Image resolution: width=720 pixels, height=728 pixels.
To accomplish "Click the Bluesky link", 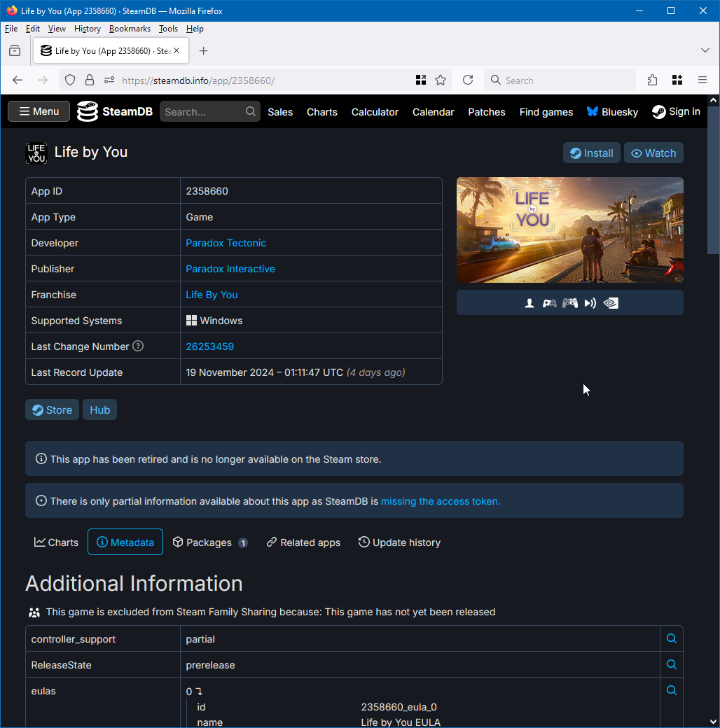I will tap(612, 112).
